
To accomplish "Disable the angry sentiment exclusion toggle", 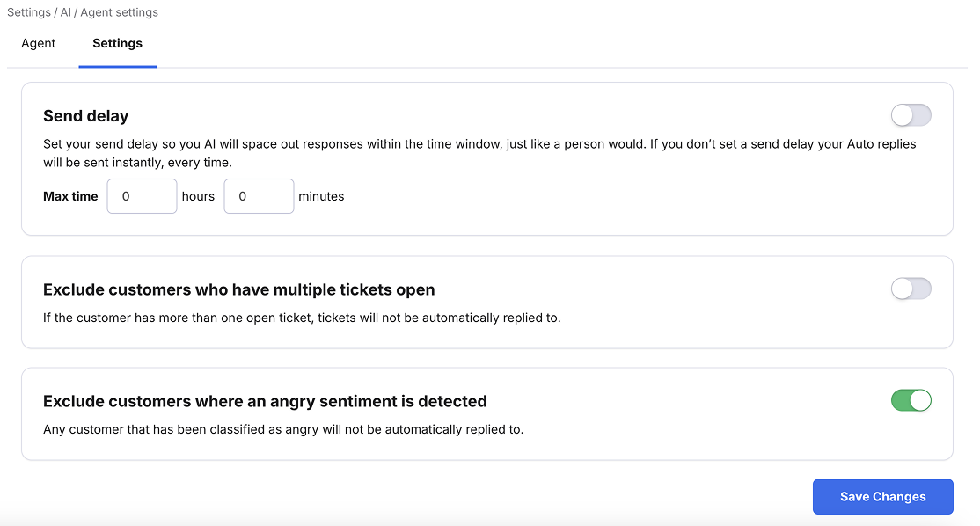I will tap(911, 400).
